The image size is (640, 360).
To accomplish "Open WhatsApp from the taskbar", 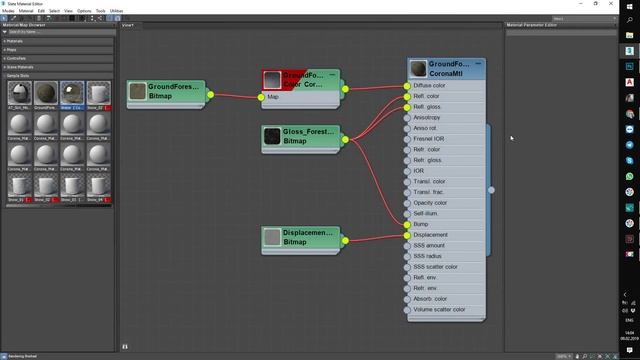I will point(629,176).
